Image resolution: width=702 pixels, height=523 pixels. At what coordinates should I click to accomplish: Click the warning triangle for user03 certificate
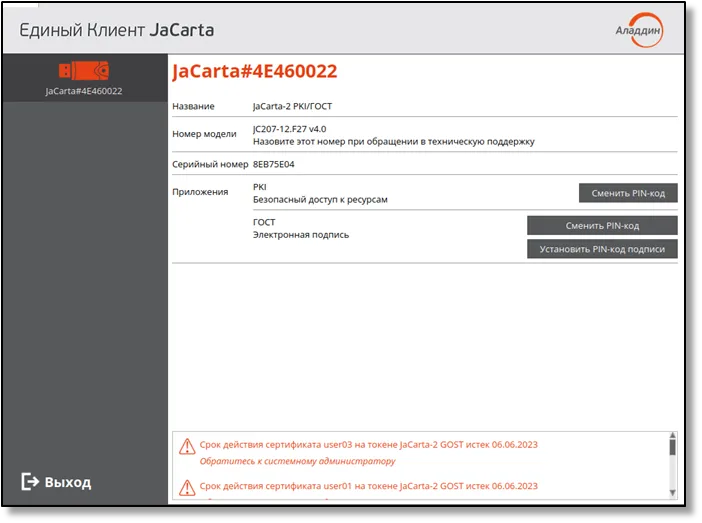click(x=187, y=446)
